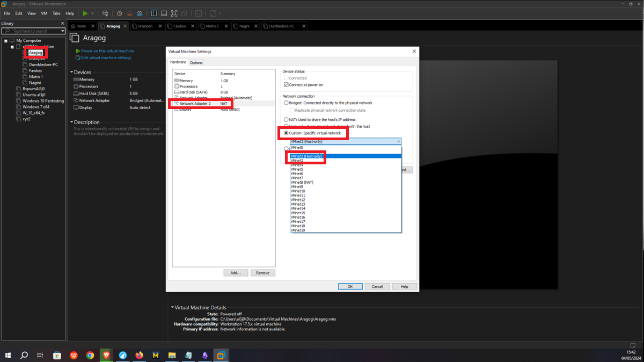Choose VMnet8 (NAT) from dropdown list
Screen dimensions: 644x362
[346, 182]
